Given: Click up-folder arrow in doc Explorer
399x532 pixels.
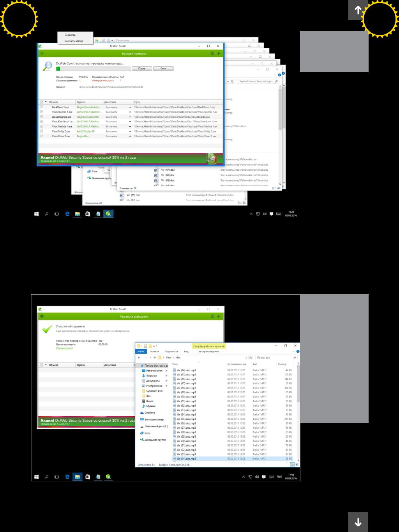Looking at the screenshot, I should pos(155,357).
